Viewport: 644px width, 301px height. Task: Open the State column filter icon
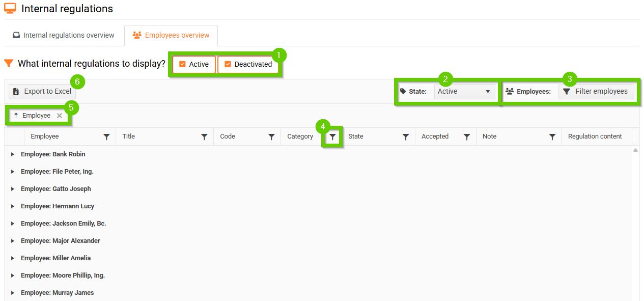tap(406, 136)
